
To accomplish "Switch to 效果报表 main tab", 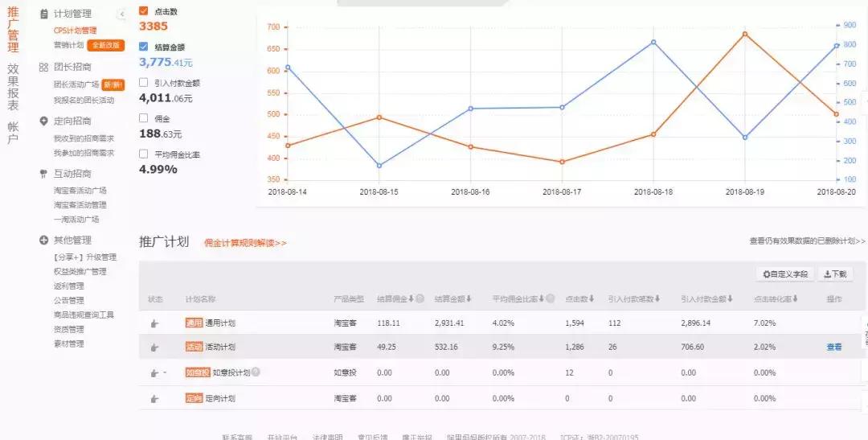I will [x=13, y=86].
